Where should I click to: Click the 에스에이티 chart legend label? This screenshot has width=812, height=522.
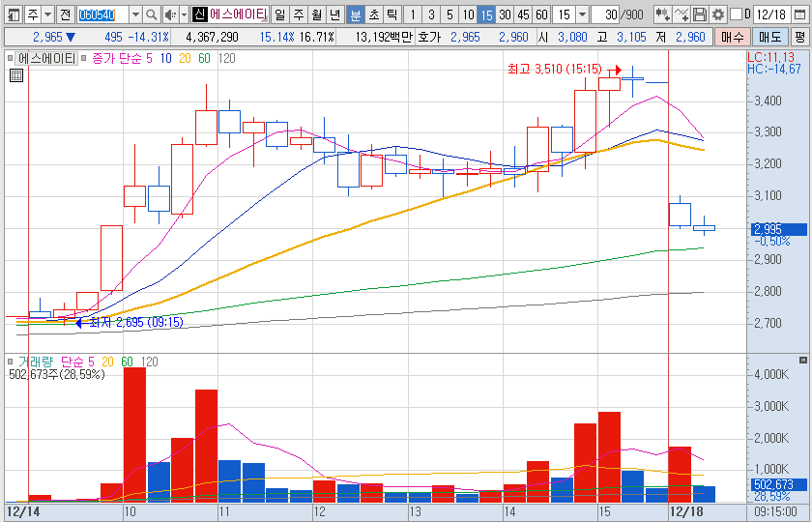46,59
